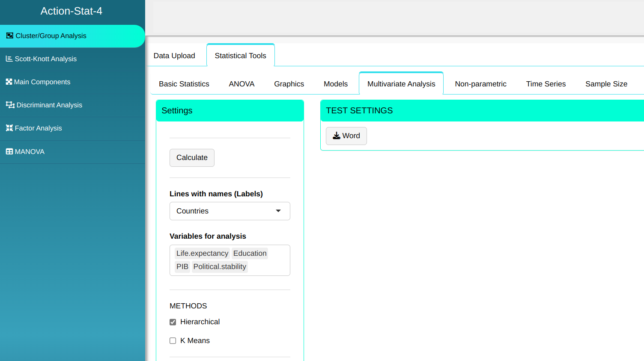Select the Political.stability variable tag
The width and height of the screenshot is (644, 361).
220,267
